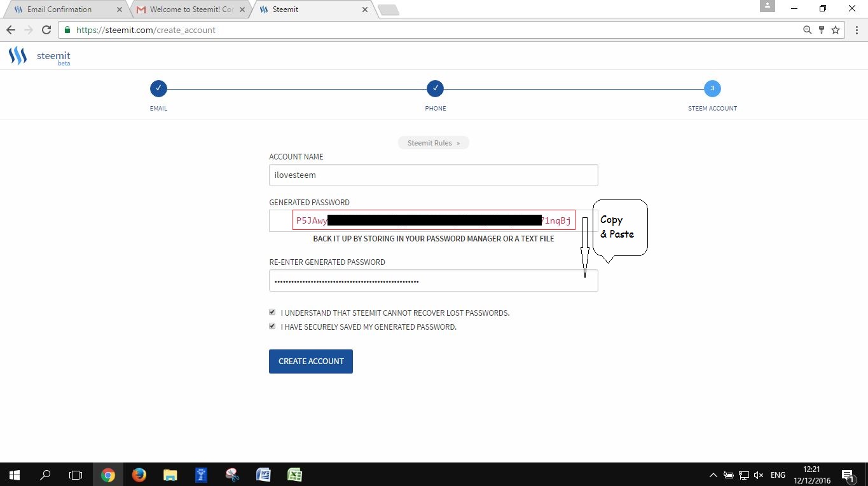868x486 pixels.
Task: Toggle 'Steemit cannot recover lost passwords' checkbox
Action: (x=272, y=313)
